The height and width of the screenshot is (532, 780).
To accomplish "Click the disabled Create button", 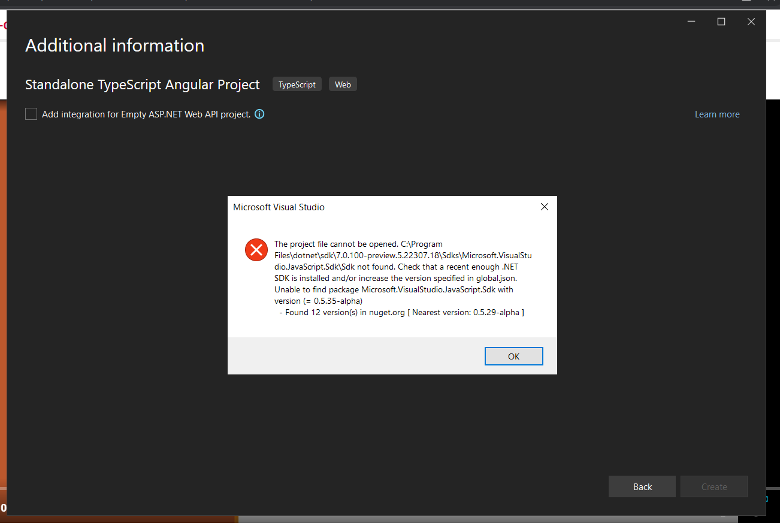I will [714, 486].
